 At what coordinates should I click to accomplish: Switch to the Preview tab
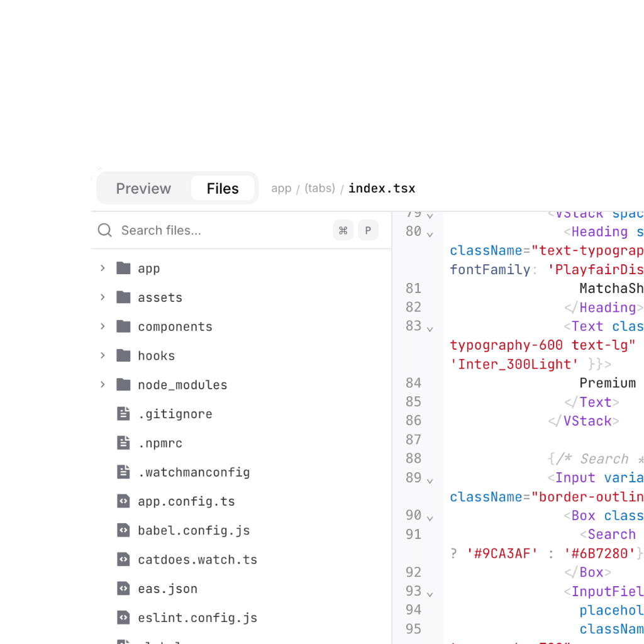coord(143,189)
